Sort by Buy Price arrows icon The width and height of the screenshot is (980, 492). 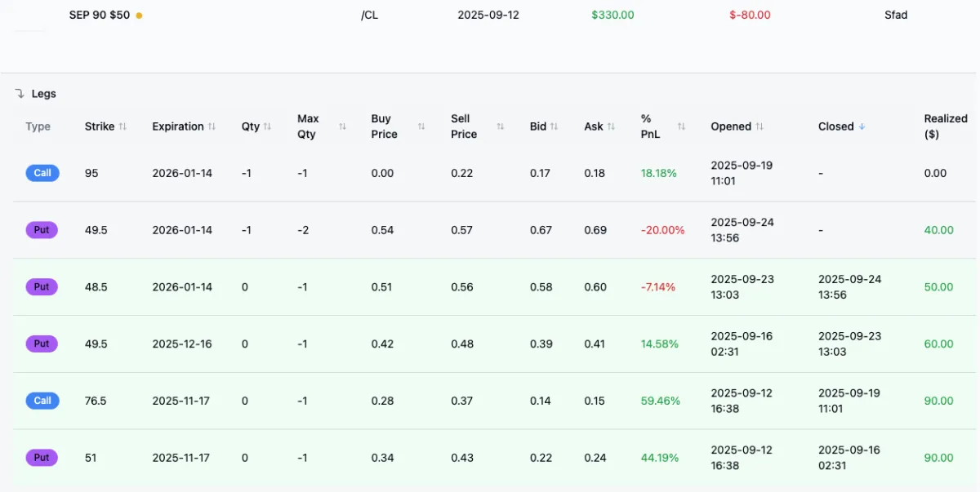pos(421,126)
